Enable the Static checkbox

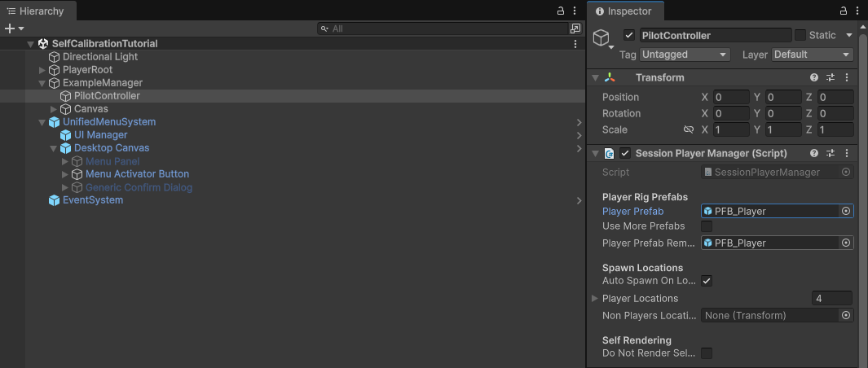pyautogui.click(x=800, y=36)
